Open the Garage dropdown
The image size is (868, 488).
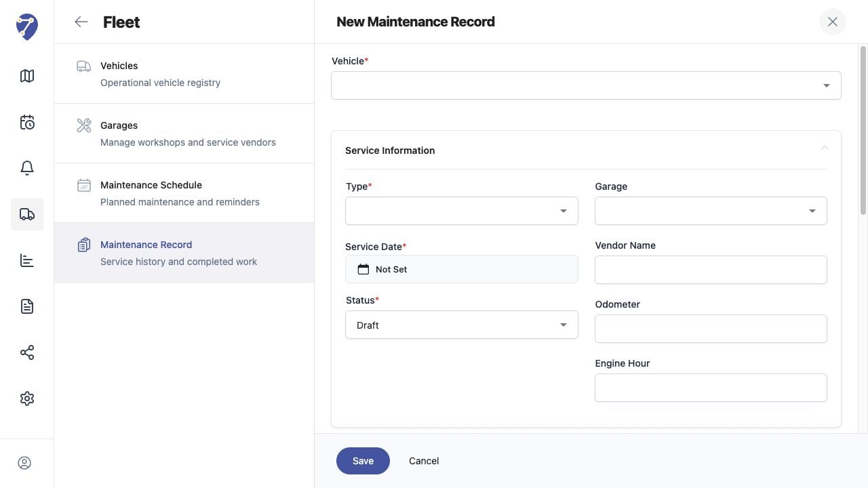click(711, 211)
